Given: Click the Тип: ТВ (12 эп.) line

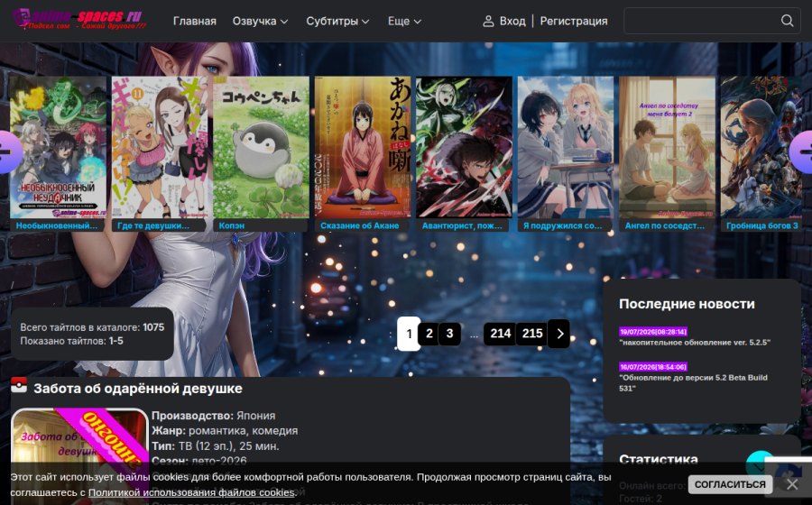Looking at the screenshot, I should 216,446.
